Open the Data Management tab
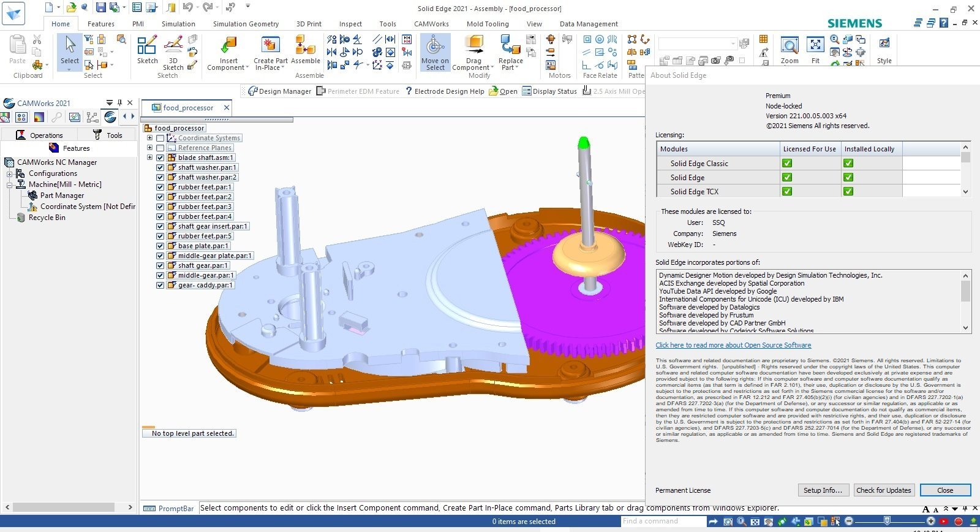Image resolution: width=980 pixels, height=532 pixels. [x=589, y=24]
